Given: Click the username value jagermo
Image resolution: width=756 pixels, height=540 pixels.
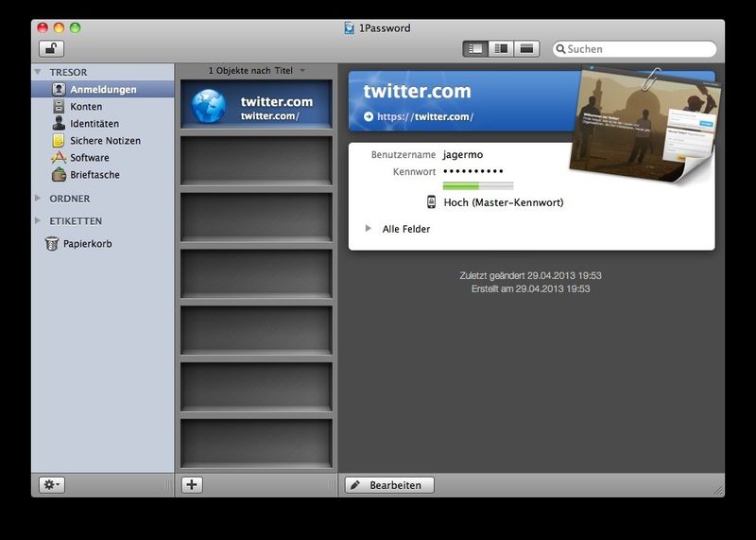Looking at the screenshot, I should coord(463,154).
